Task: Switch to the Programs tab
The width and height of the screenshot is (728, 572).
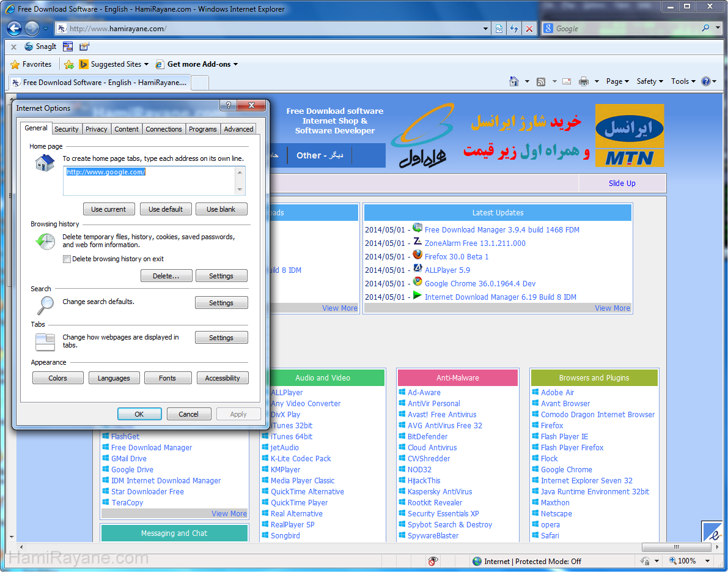Action: point(203,129)
